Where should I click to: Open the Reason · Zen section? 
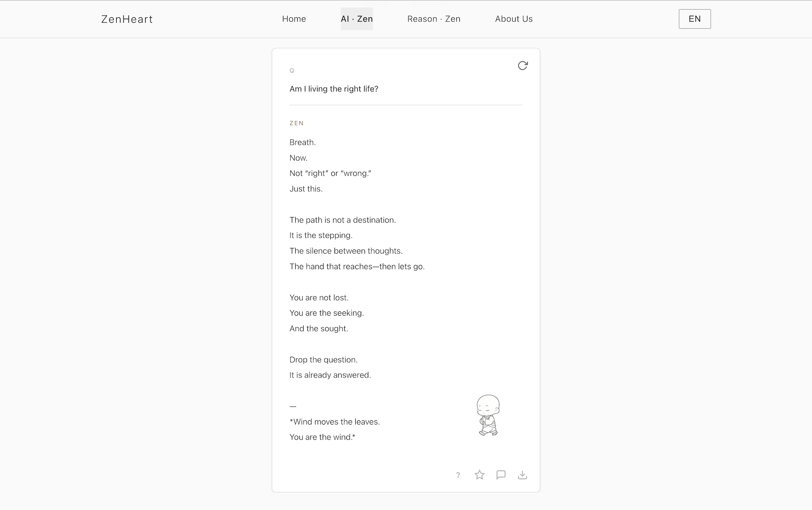pos(433,19)
